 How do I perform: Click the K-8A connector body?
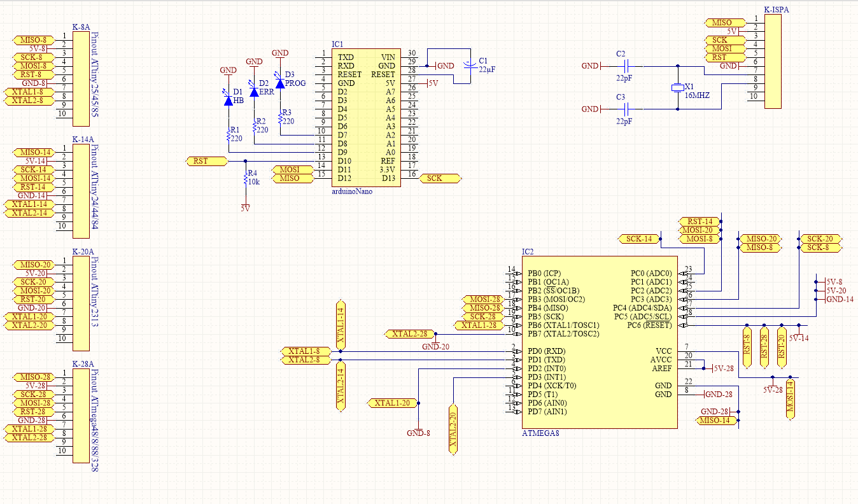pos(81,79)
